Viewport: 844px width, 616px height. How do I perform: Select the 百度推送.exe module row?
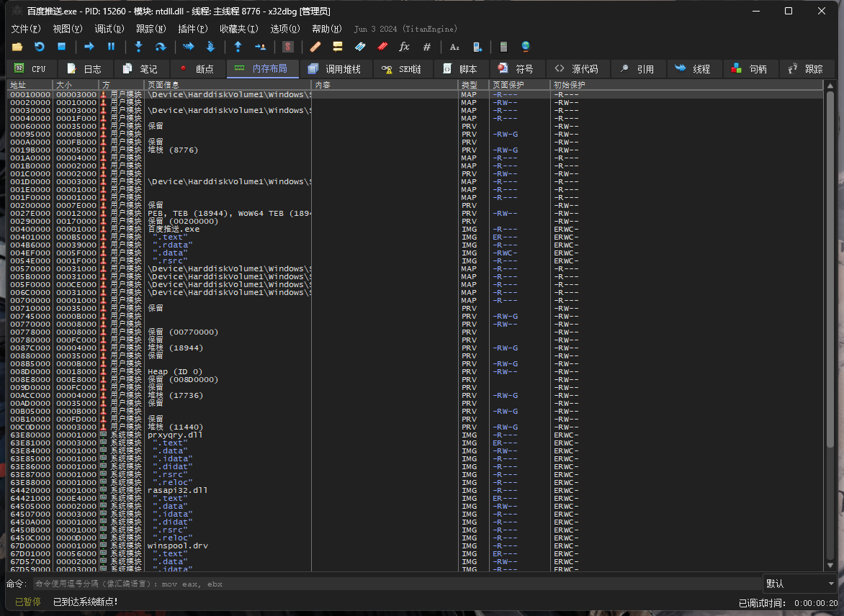click(x=415, y=229)
